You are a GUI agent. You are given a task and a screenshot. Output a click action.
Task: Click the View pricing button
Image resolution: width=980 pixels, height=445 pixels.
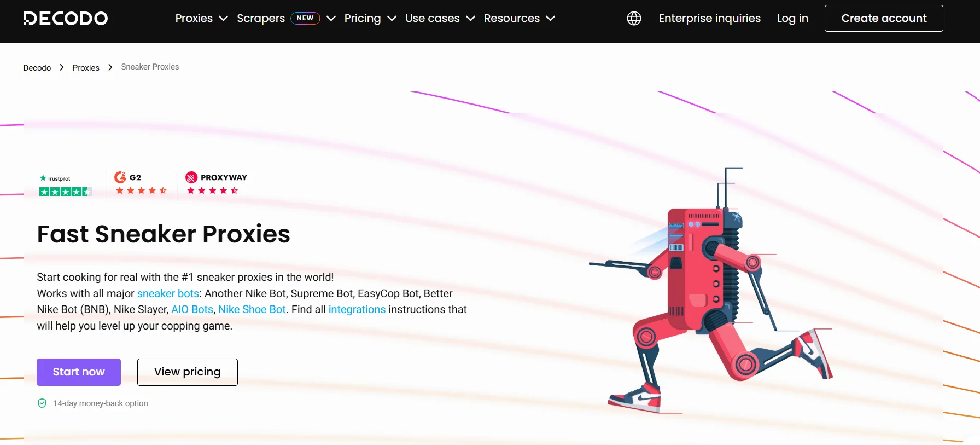188,372
